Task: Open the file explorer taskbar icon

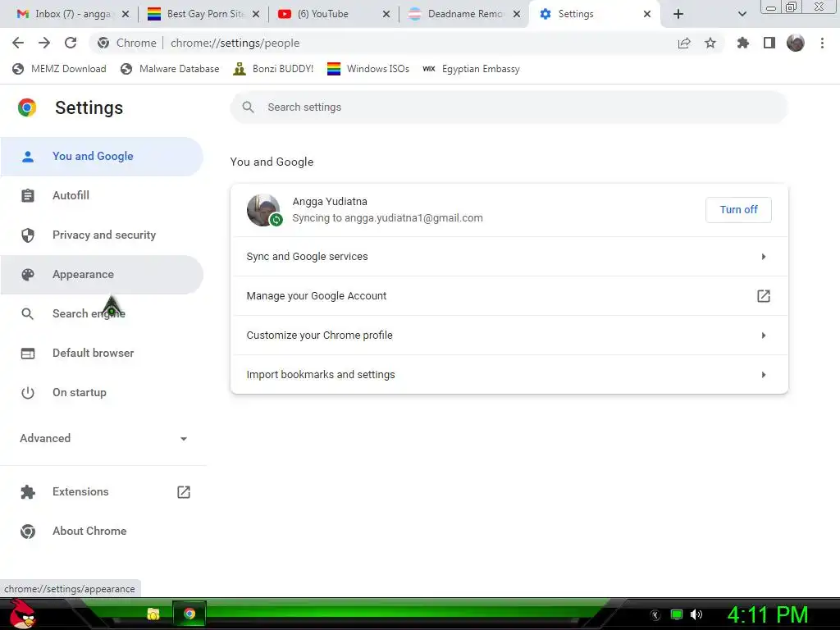Action: (x=153, y=614)
